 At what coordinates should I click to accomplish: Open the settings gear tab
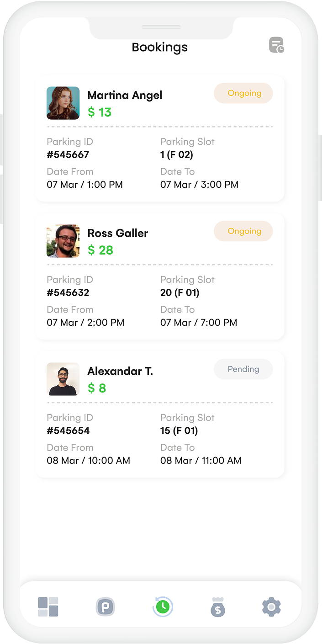coord(271,607)
